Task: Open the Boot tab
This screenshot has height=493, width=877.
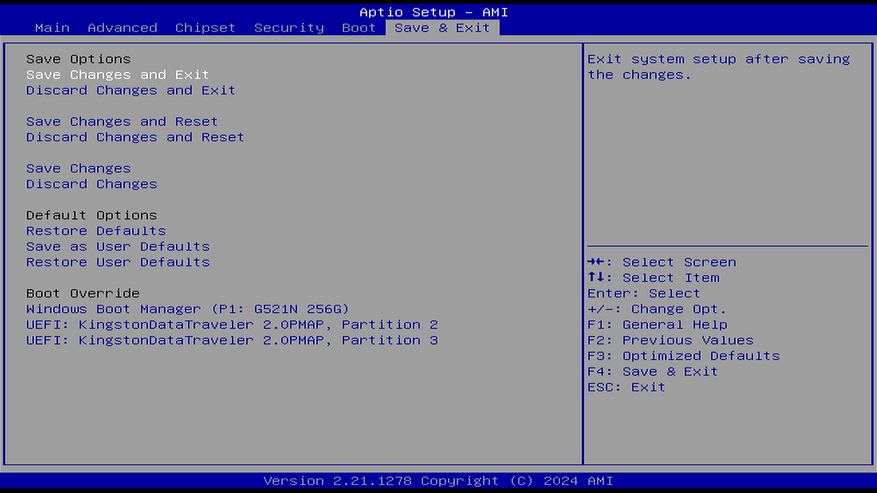Action: [x=359, y=27]
